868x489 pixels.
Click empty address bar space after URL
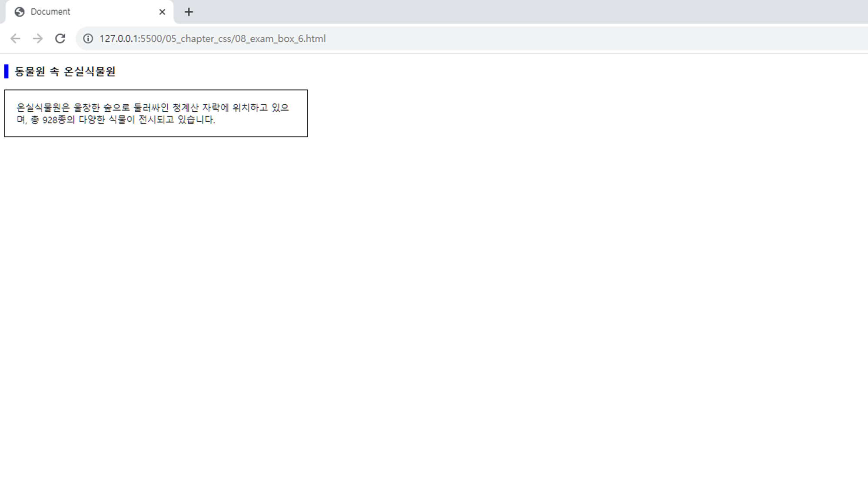565,39
